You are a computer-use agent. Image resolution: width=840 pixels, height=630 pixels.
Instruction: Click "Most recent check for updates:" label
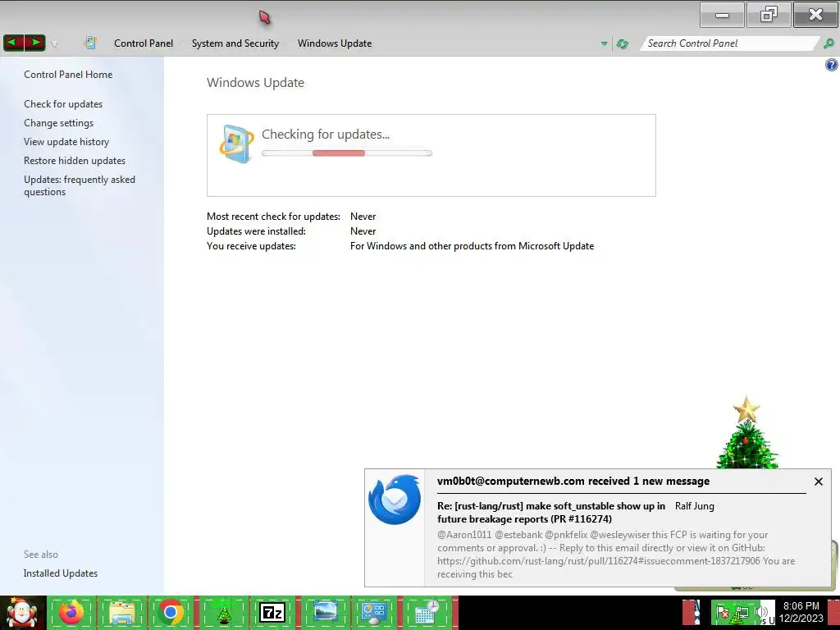273,217
